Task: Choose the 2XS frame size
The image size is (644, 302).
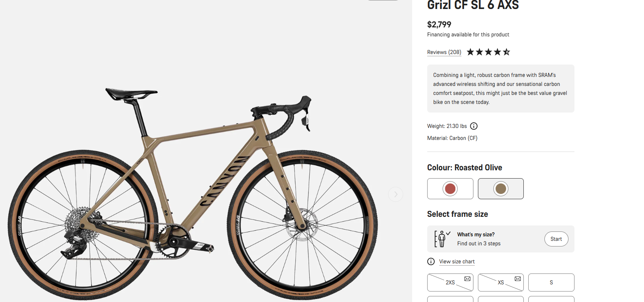Action: coord(450,282)
